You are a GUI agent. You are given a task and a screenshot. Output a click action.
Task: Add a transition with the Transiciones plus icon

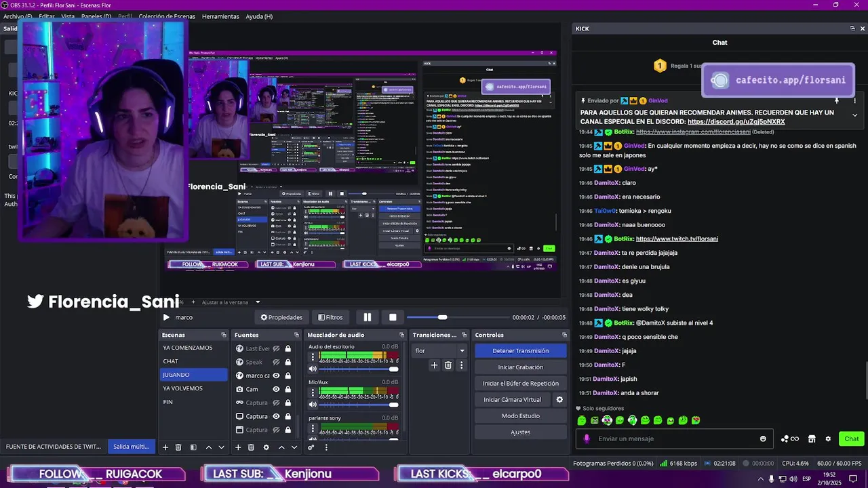pos(434,365)
